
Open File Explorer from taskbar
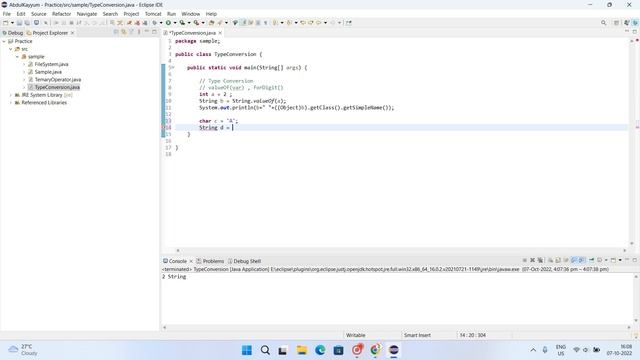(302, 350)
